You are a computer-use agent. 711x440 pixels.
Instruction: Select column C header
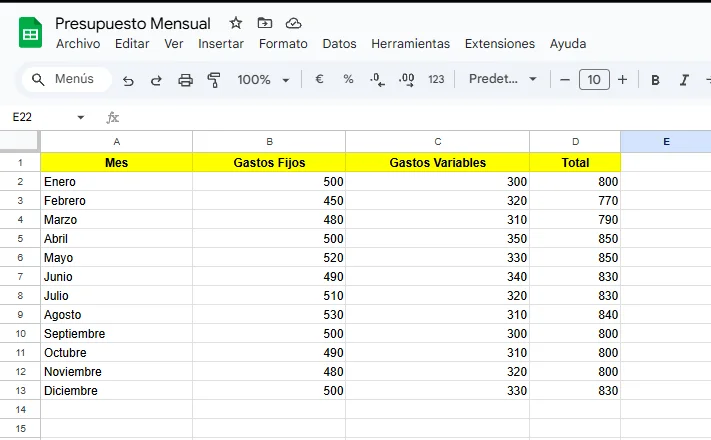(x=438, y=142)
